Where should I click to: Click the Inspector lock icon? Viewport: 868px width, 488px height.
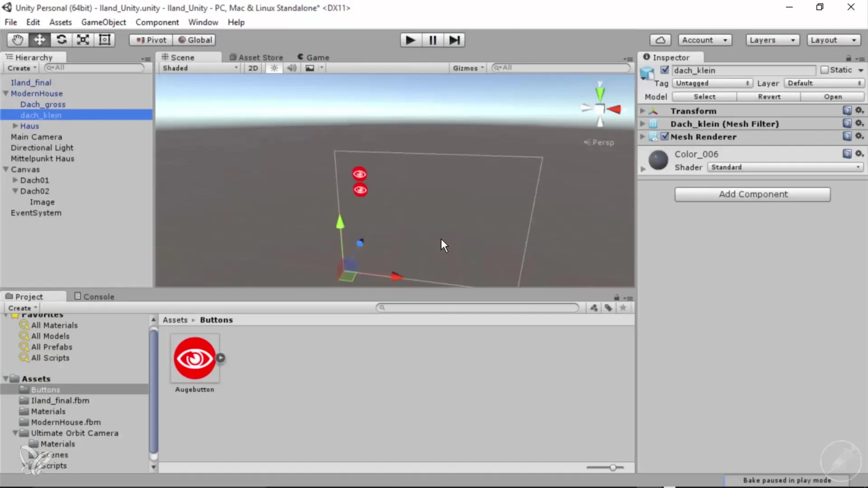click(x=848, y=58)
